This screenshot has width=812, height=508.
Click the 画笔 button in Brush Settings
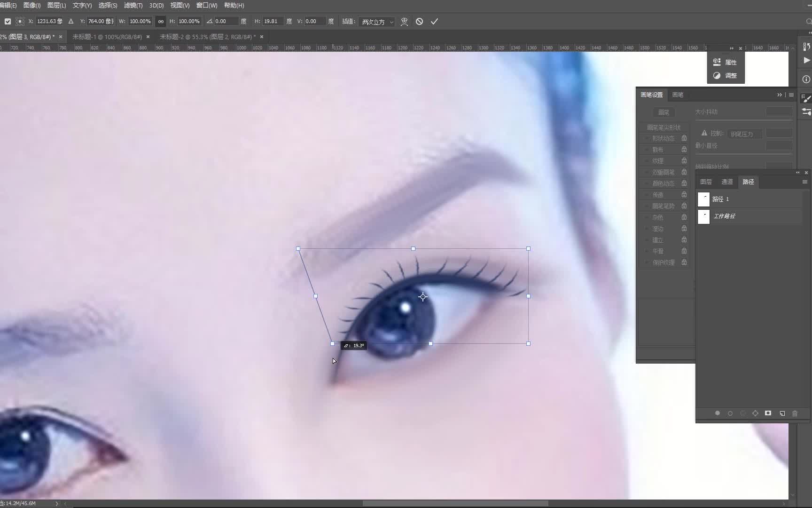tap(664, 112)
